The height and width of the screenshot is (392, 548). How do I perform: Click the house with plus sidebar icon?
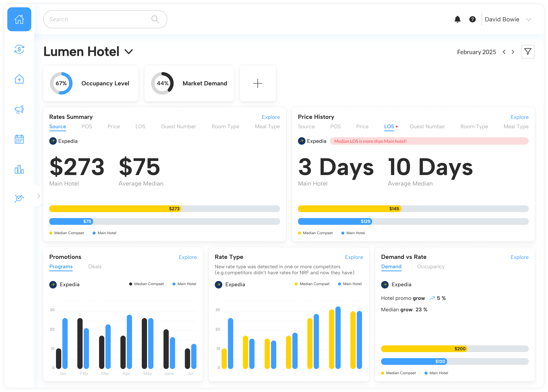tap(19, 79)
